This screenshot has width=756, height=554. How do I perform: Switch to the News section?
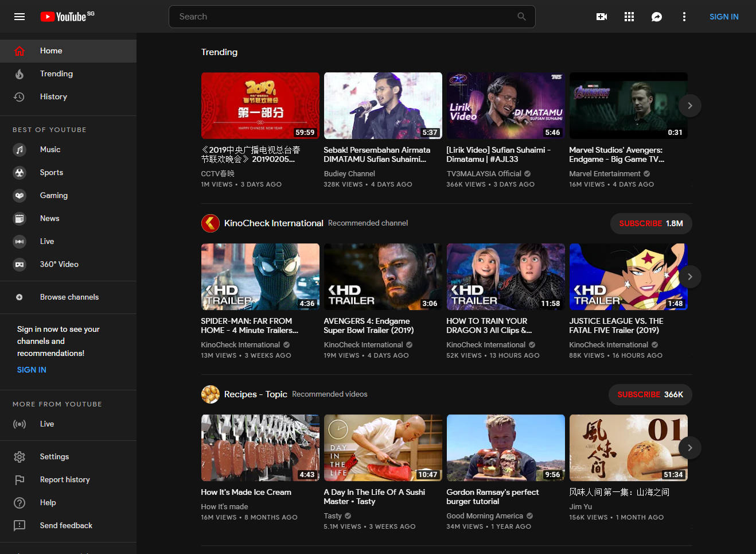point(49,218)
